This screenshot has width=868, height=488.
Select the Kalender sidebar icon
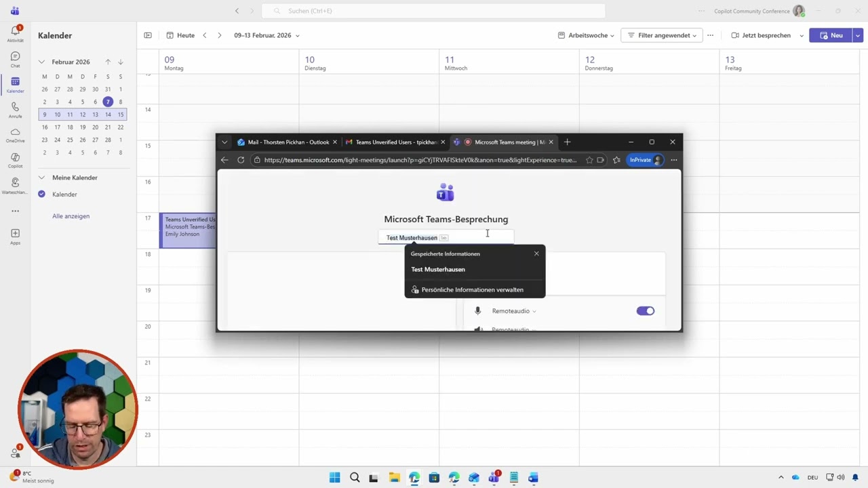(15, 84)
